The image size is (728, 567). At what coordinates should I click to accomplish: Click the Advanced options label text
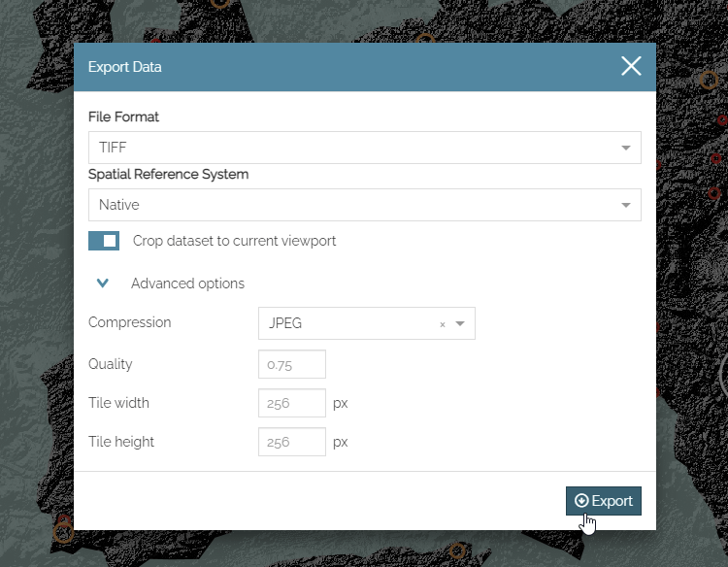pos(187,283)
